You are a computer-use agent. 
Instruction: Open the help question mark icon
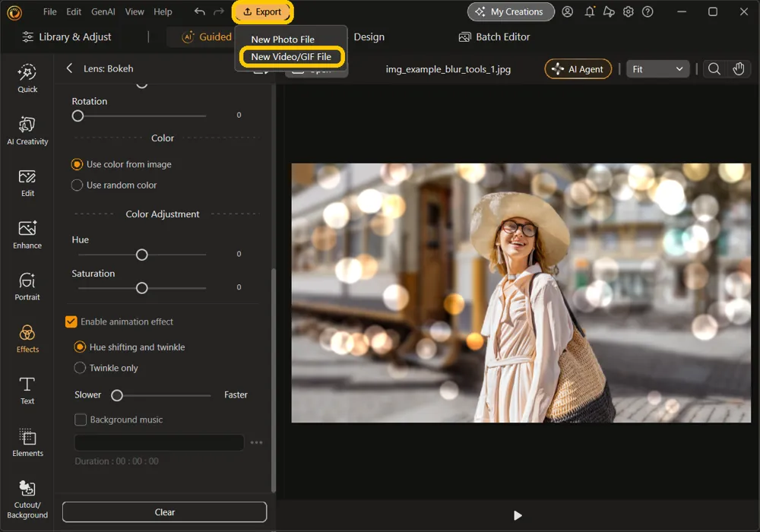(x=648, y=11)
